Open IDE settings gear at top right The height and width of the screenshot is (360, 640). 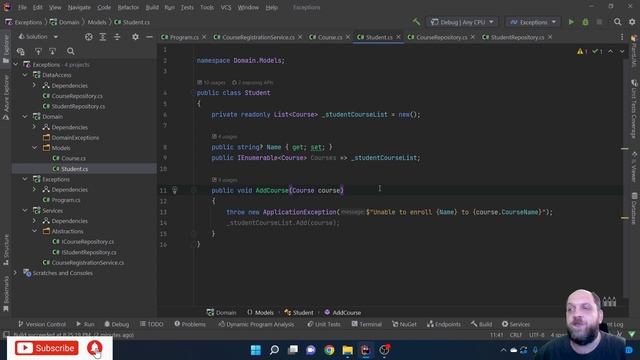[632, 22]
